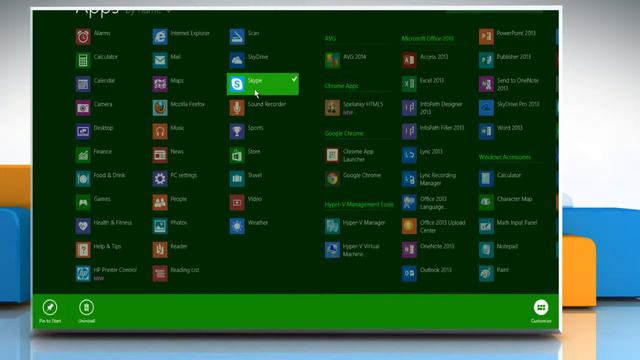Launch the Lync 2013 icon
This screenshot has height=360, width=640.
click(409, 155)
